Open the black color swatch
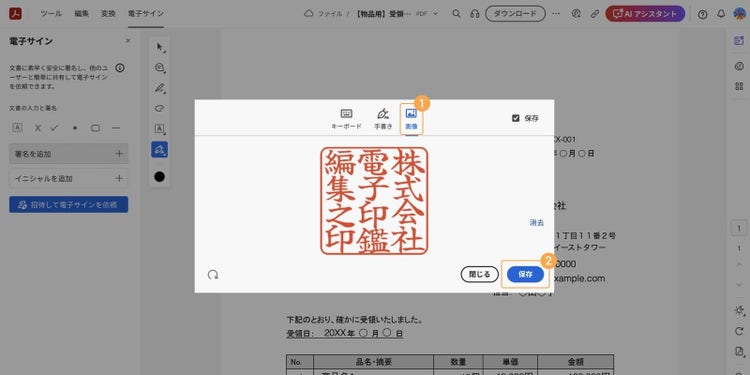 coord(160,177)
